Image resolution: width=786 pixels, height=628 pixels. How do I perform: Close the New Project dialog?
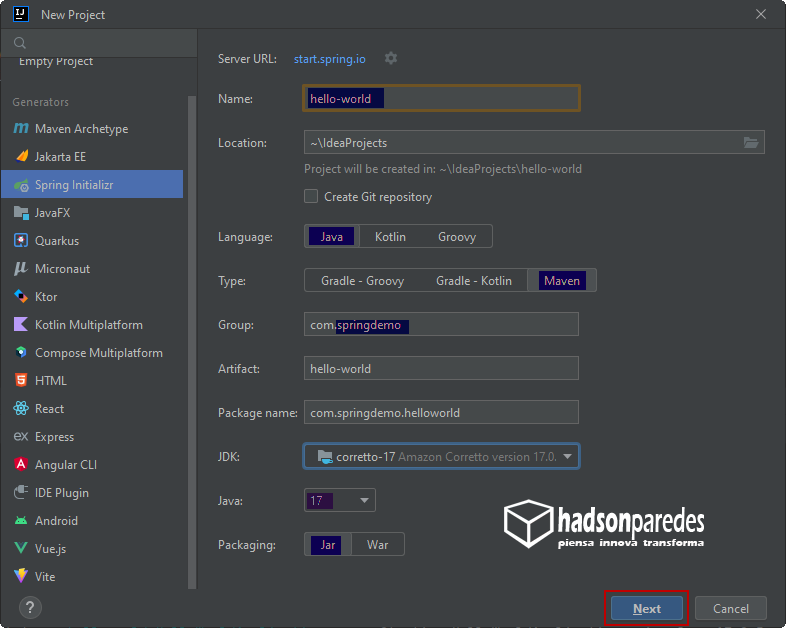[760, 14]
